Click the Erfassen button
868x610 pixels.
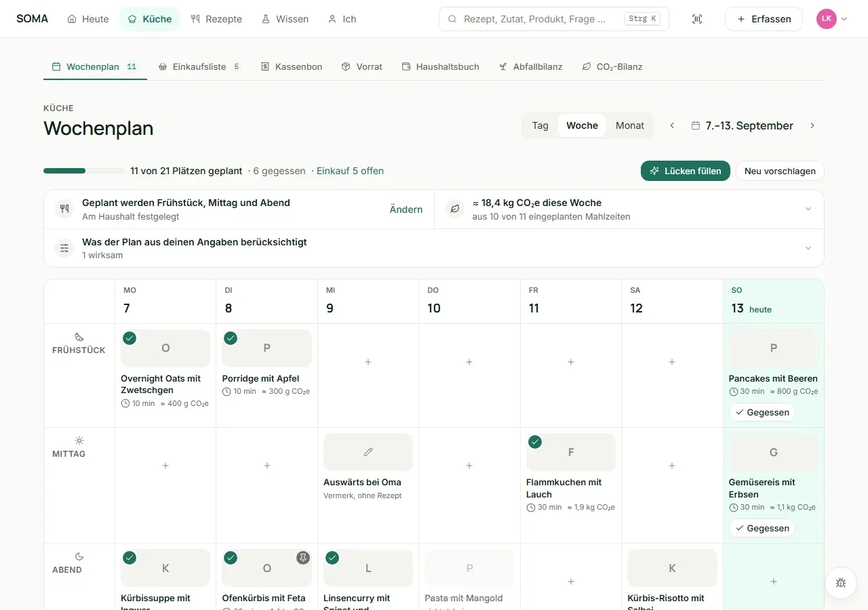tap(764, 19)
